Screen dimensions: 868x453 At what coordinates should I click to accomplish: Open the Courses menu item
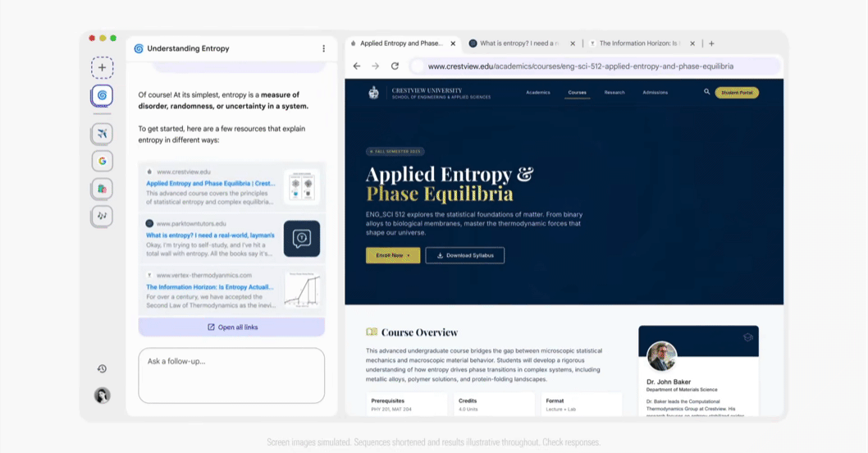[x=577, y=93]
